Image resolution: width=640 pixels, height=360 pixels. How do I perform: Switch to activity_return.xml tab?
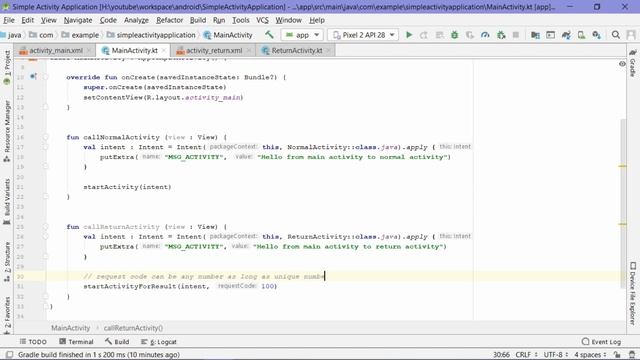[x=213, y=51]
